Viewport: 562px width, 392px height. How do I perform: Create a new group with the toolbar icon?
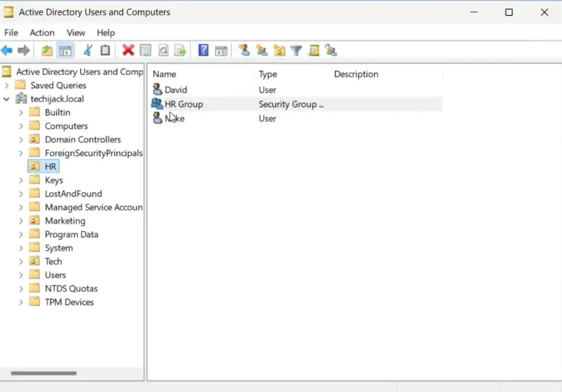262,51
